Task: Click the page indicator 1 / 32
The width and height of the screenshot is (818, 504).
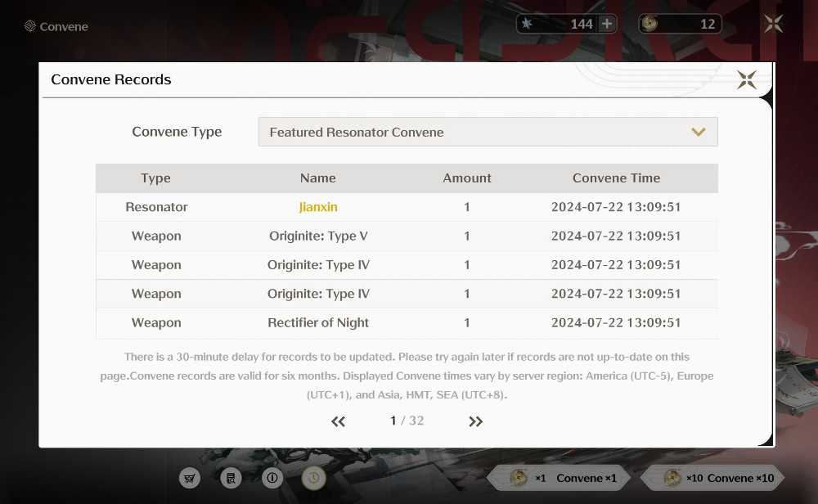Action: pyautogui.click(x=407, y=421)
